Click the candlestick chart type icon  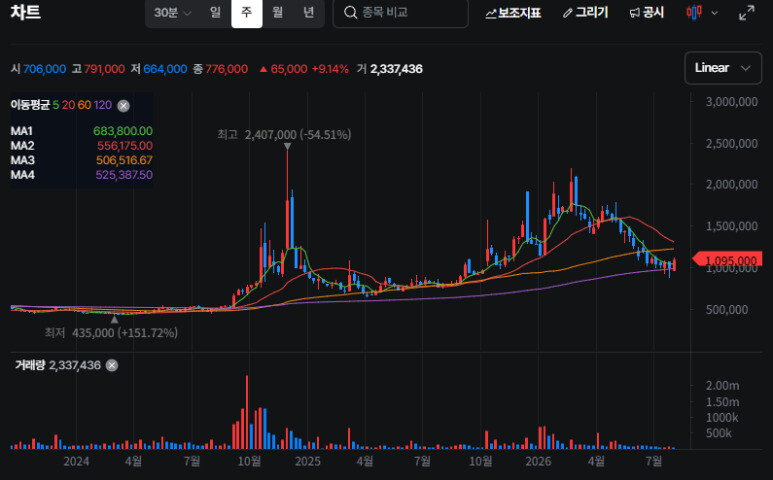(694, 12)
